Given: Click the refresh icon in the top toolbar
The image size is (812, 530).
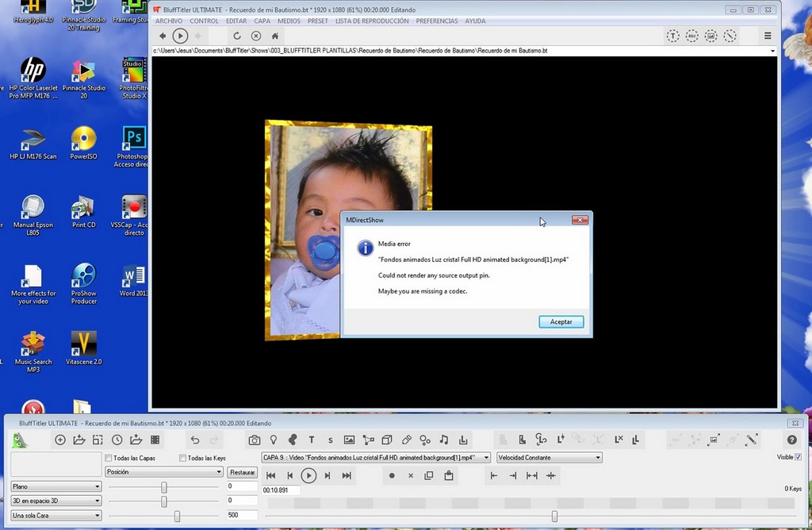Looking at the screenshot, I should click(236, 36).
